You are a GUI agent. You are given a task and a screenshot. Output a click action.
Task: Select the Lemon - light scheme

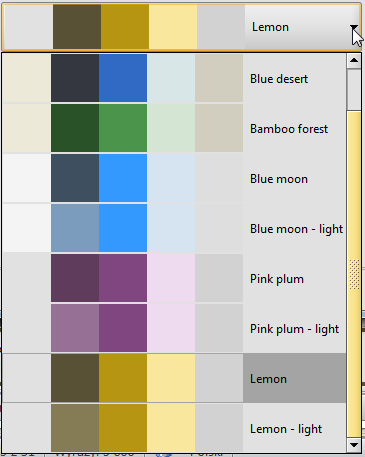pos(174,428)
